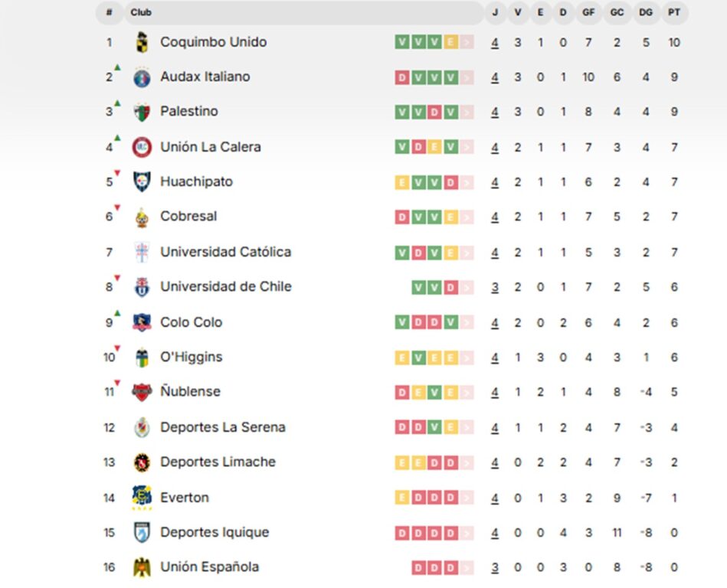This screenshot has height=588, width=727.
Task: Click the Huachipato team badge
Action: [x=142, y=181]
